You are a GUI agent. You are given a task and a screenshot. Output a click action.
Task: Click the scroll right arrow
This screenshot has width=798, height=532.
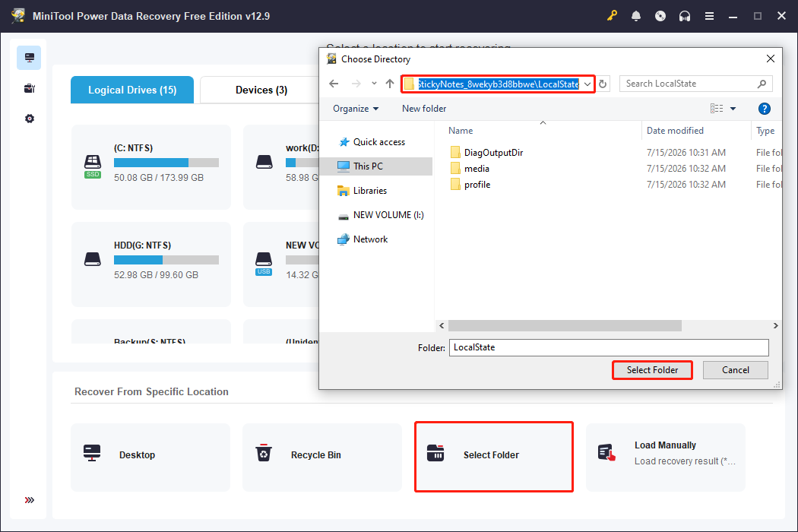pos(776,326)
